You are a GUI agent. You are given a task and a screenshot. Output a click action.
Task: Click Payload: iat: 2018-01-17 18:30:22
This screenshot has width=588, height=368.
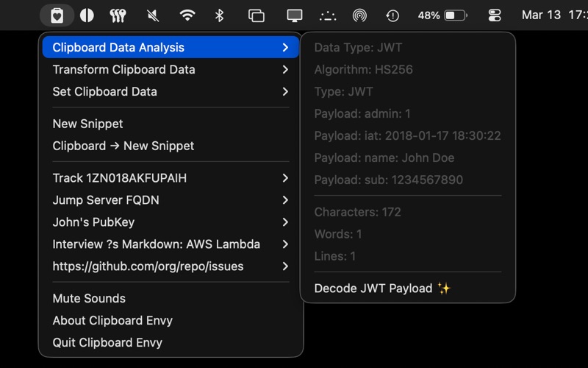point(408,135)
